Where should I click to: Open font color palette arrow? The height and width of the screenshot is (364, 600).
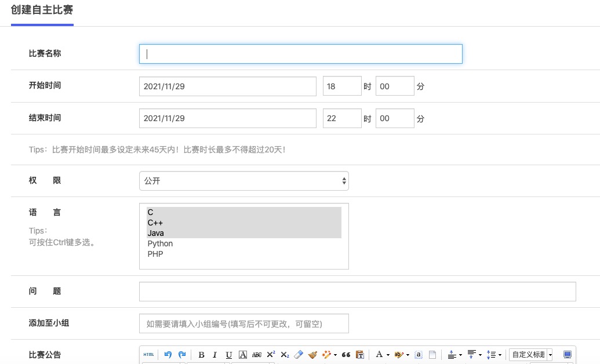[x=388, y=355]
